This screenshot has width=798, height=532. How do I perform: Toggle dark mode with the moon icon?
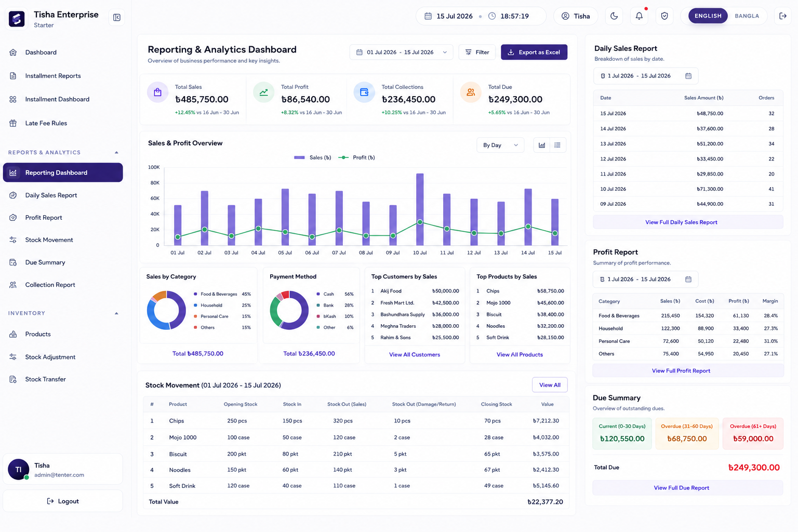[614, 16]
